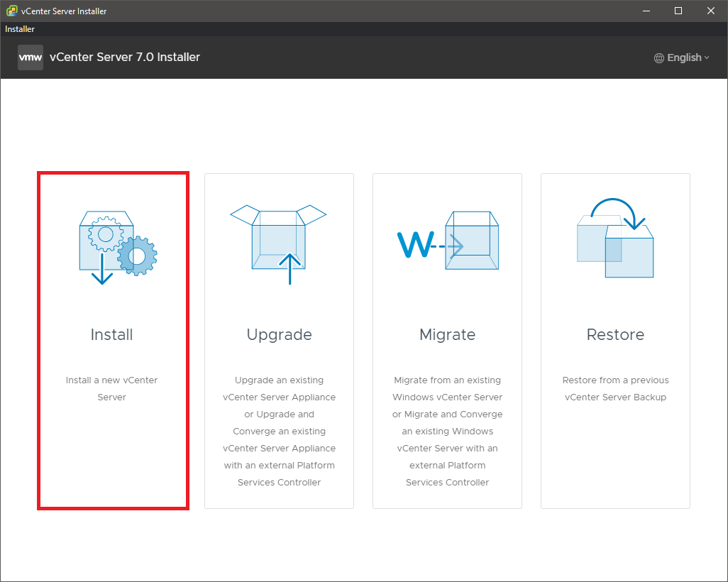Viewport: 728px width, 582px height.
Task: Select the Install heading
Action: [112, 334]
